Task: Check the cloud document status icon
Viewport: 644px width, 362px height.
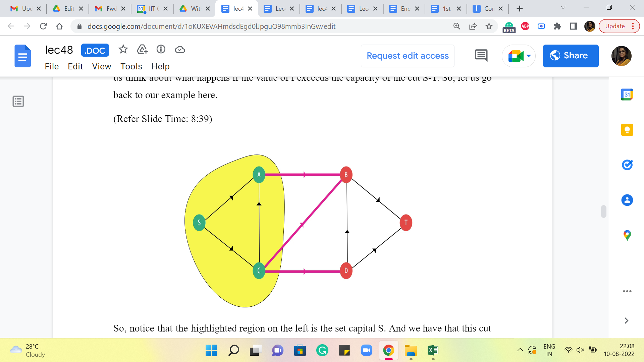Action: click(x=180, y=50)
